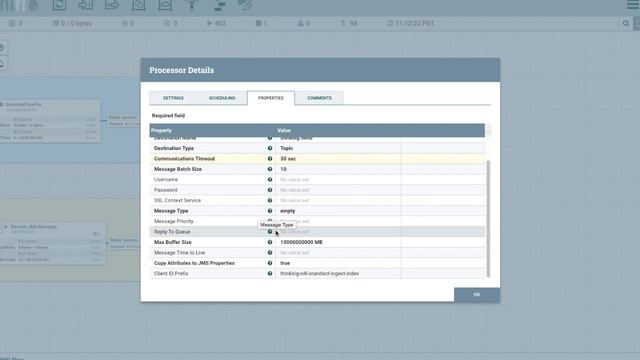Viewport: 640px width, 360px height.
Task: Open help icon beside Reply To Queue
Action: [270, 232]
